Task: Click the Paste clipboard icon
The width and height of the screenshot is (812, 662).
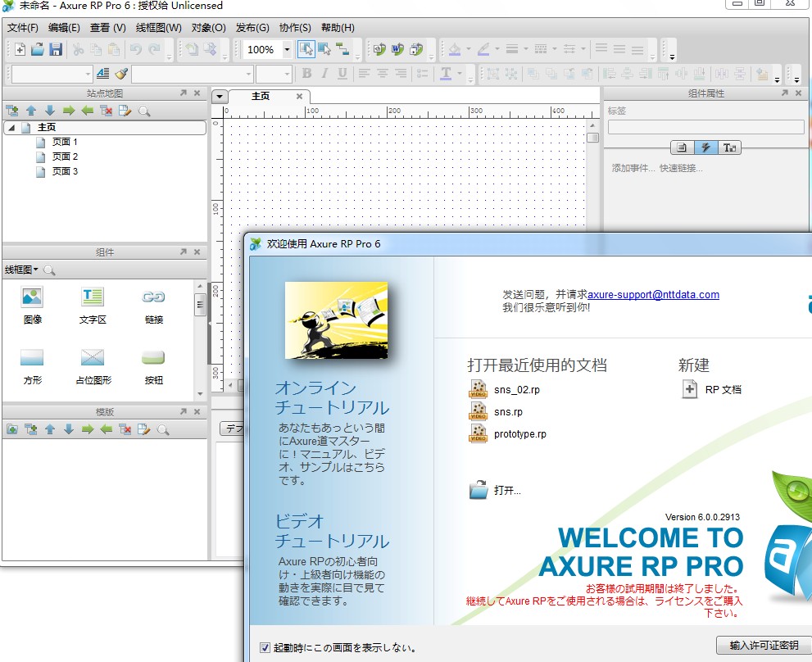Action: click(113, 50)
